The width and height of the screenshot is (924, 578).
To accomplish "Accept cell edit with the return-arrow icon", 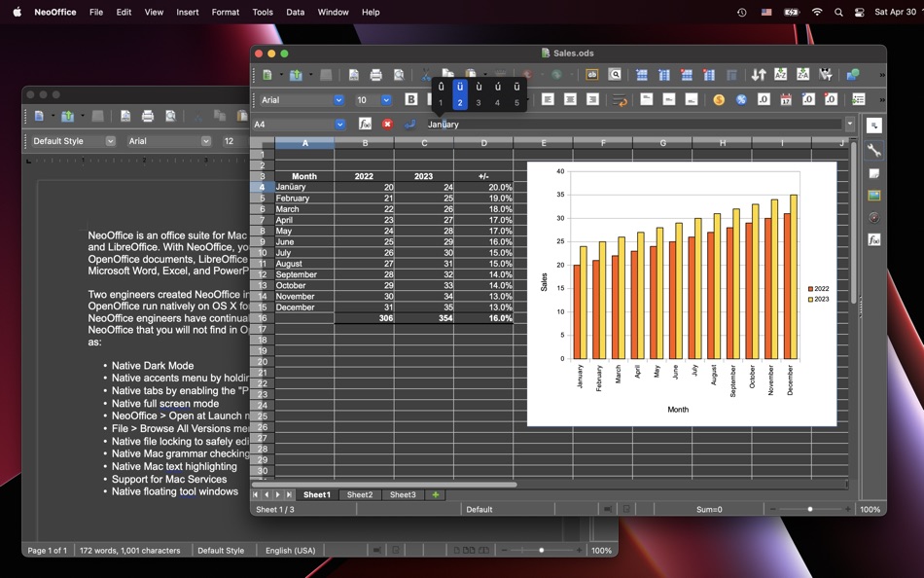I will point(409,124).
